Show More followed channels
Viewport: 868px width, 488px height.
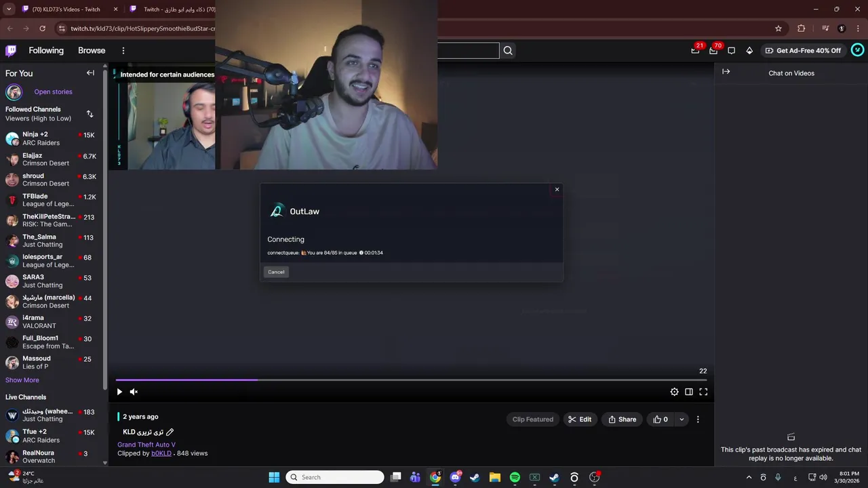pos(22,380)
